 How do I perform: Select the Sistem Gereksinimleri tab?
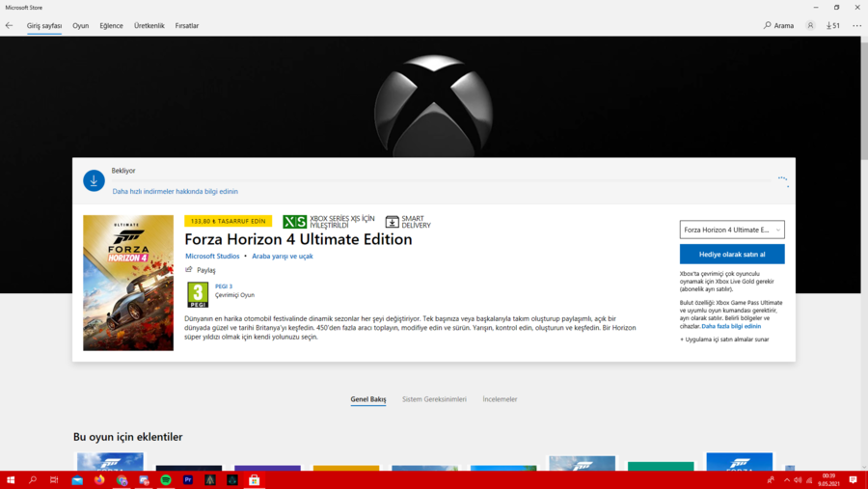434,399
